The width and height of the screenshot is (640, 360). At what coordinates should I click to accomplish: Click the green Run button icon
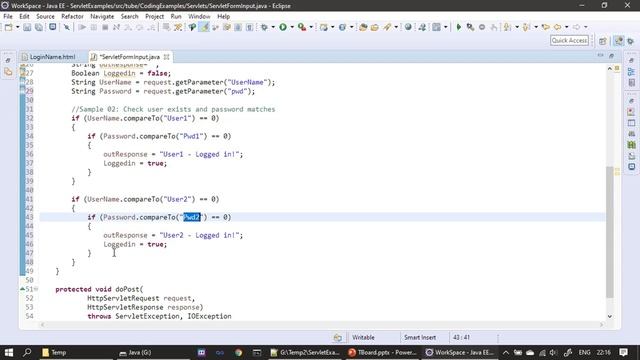pyautogui.click(x=283, y=27)
